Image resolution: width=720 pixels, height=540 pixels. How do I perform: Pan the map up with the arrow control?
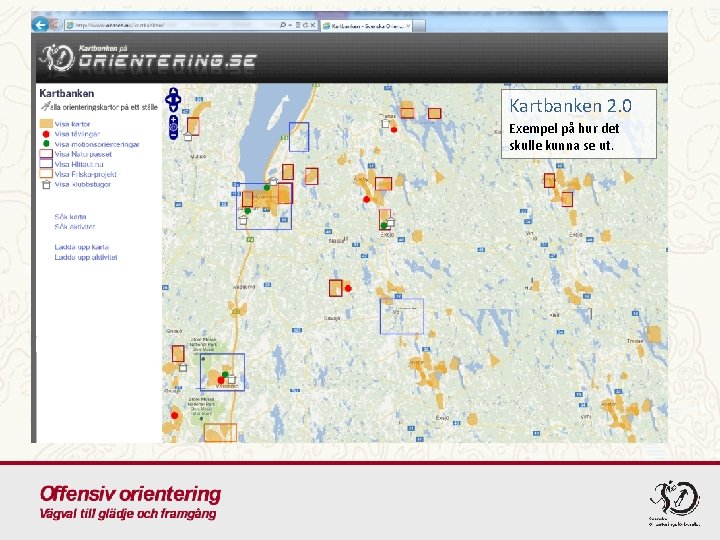[x=173, y=90]
